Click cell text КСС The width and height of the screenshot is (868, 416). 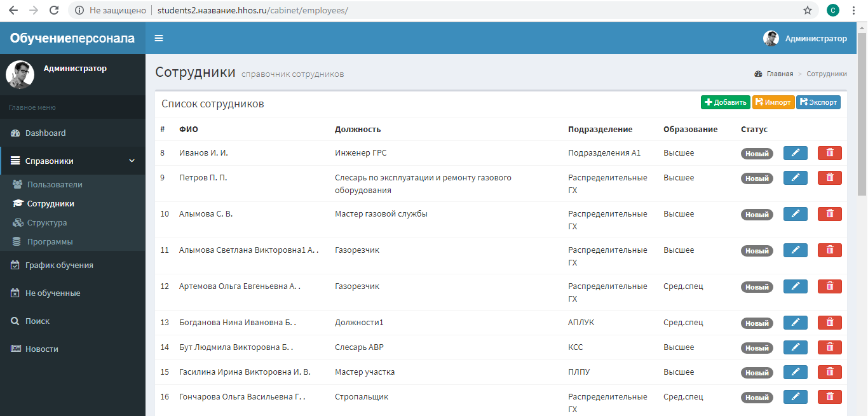pyautogui.click(x=576, y=347)
